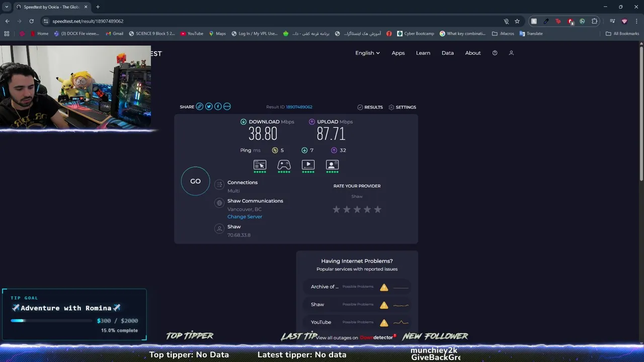Open the Learn menu
Screen dimensions: 644x362
click(x=423, y=53)
